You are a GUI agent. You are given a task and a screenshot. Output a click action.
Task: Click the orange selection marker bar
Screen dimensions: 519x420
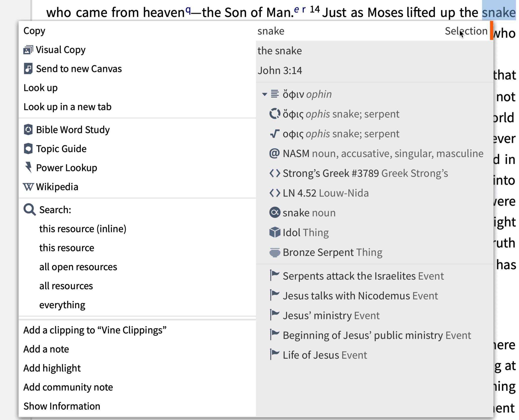pyautogui.click(x=492, y=30)
